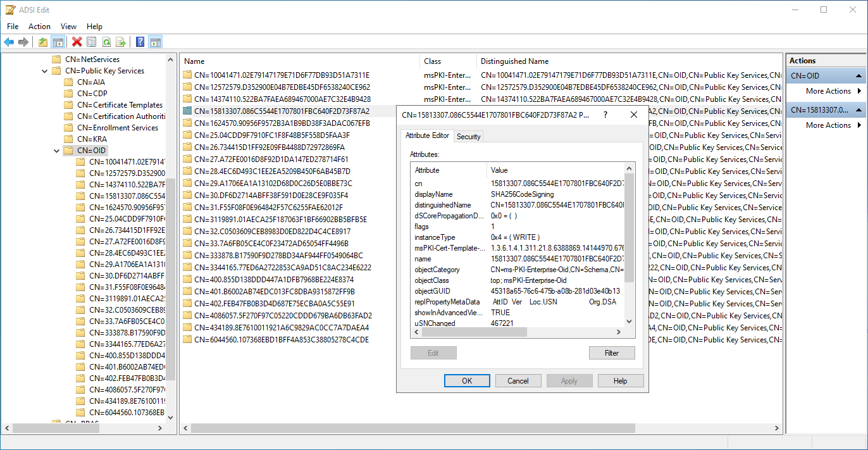Image resolution: width=868 pixels, height=450 pixels.
Task: Collapse the CN=OID tree node
Action: pos(56,151)
